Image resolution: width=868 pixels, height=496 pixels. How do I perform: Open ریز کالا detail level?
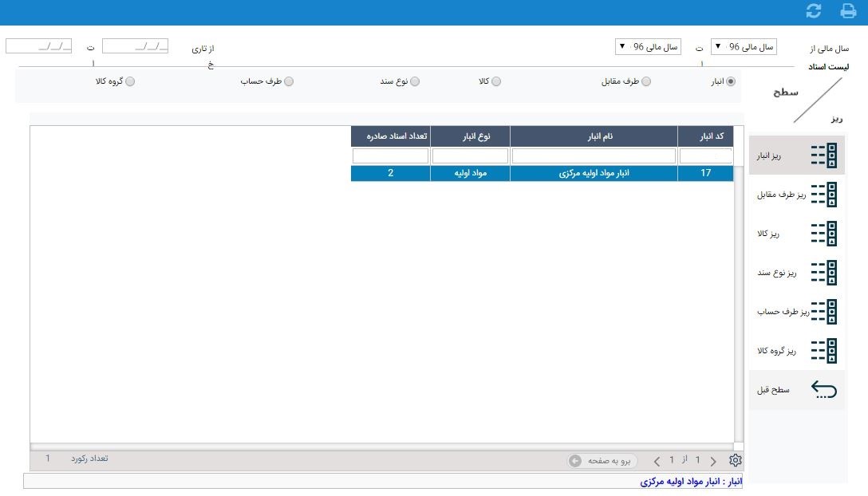(x=796, y=234)
